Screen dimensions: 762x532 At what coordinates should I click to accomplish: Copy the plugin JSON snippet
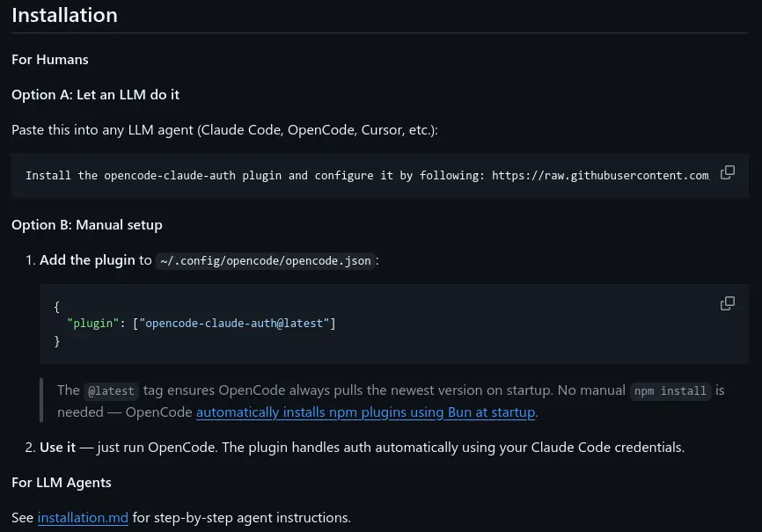coord(727,303)
